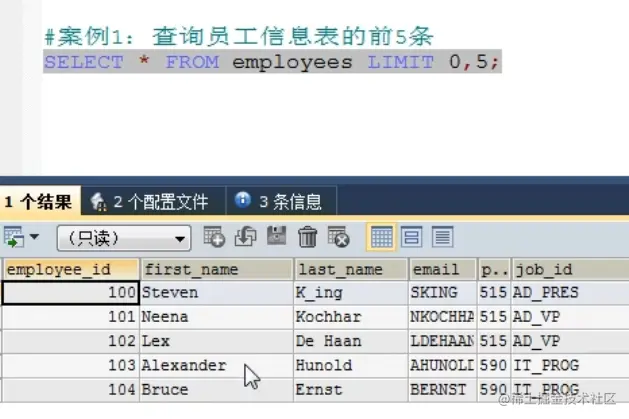Screen dimensions: 629x419
Task: Click the LDEHAAN email cell
Action: pos(443,341)
